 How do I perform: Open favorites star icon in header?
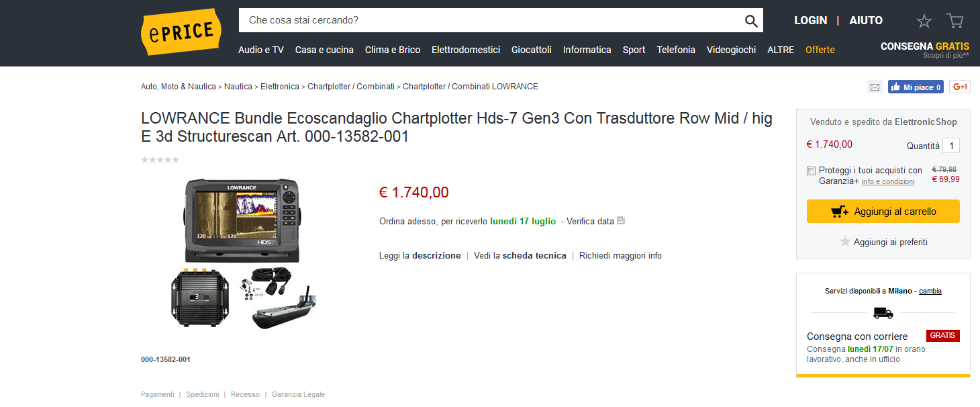point(924,21)
